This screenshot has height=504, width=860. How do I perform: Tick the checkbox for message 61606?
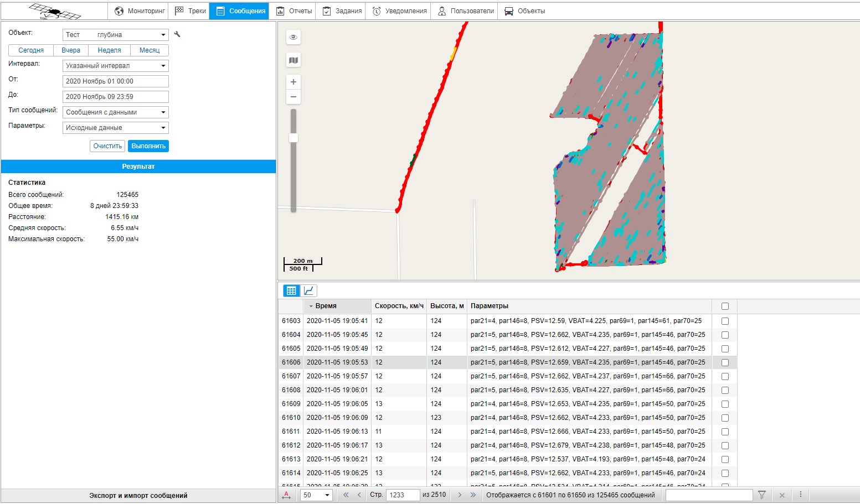(725, 362)
